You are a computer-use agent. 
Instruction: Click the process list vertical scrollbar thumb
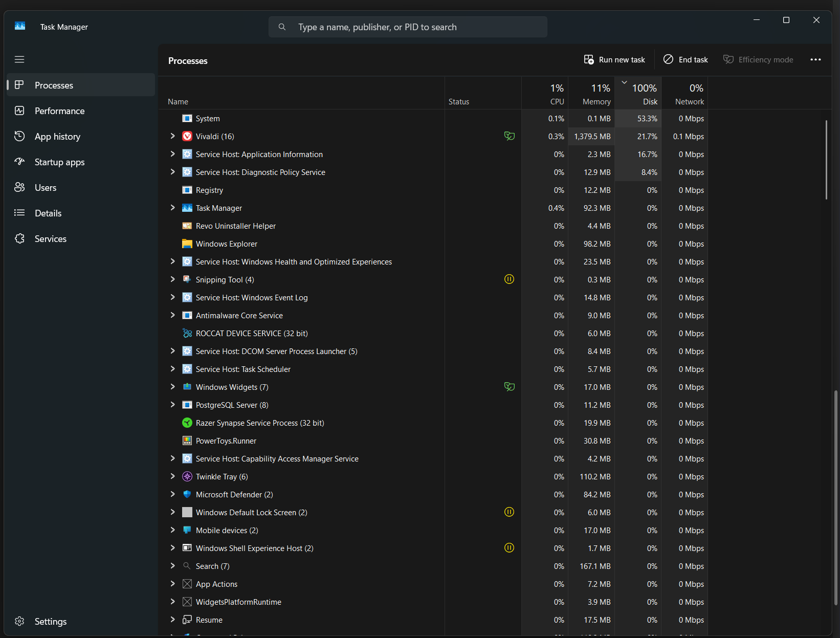[826, 160]
